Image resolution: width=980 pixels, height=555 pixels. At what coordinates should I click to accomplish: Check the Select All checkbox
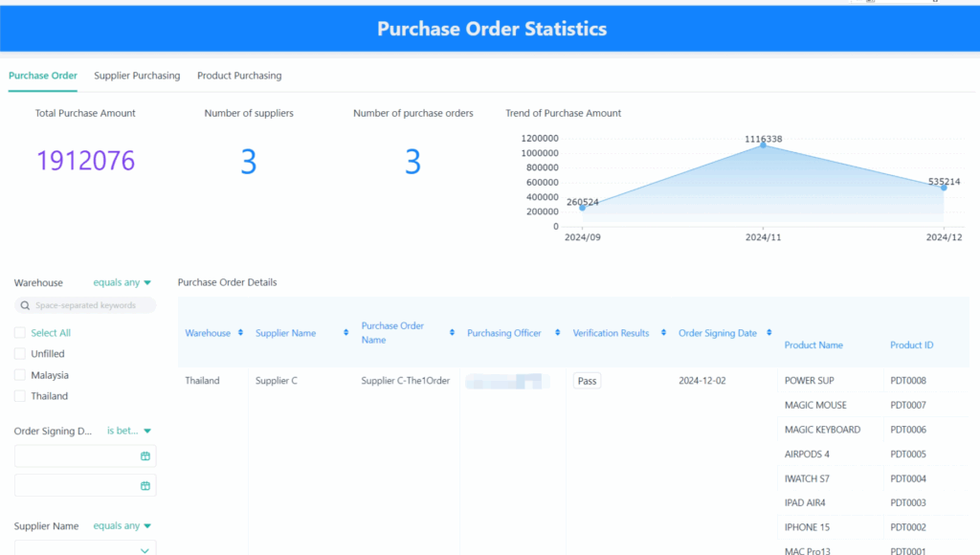20,333
